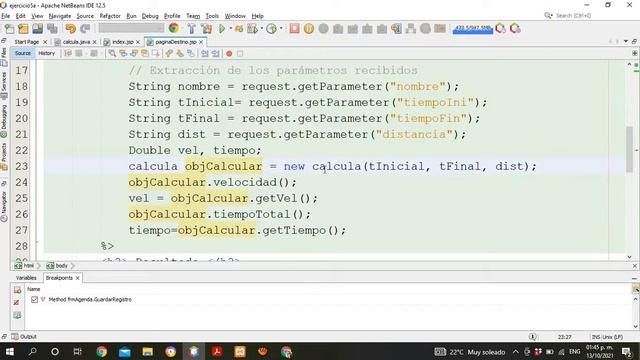Open File Explorer from taskbar
Viewport: 640px width, 360px height.
[x=147, y=351]
